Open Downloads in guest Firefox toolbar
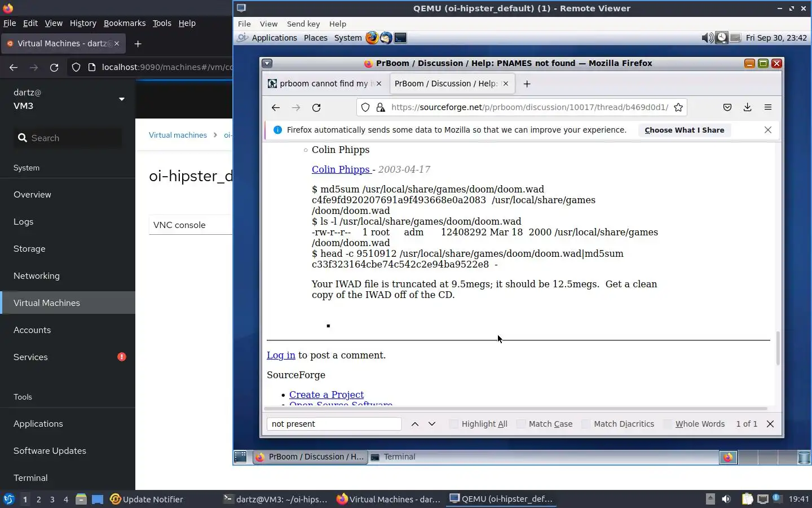Screen dimensions: 812x508 pyautogui.click(x=747, y=107)
